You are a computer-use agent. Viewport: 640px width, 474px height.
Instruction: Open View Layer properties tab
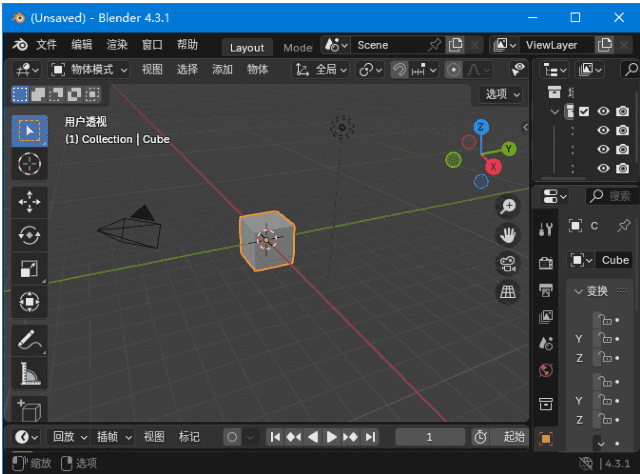click(546, 317)
